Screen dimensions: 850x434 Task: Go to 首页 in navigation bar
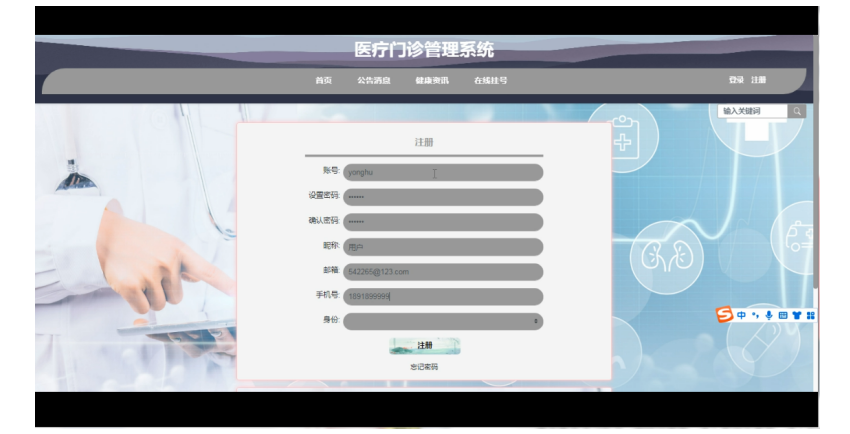click(324, 80)
